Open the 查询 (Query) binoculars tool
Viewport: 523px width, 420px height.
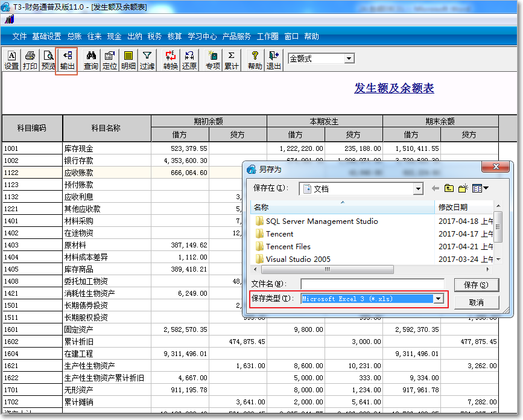[x=91, y=60]
